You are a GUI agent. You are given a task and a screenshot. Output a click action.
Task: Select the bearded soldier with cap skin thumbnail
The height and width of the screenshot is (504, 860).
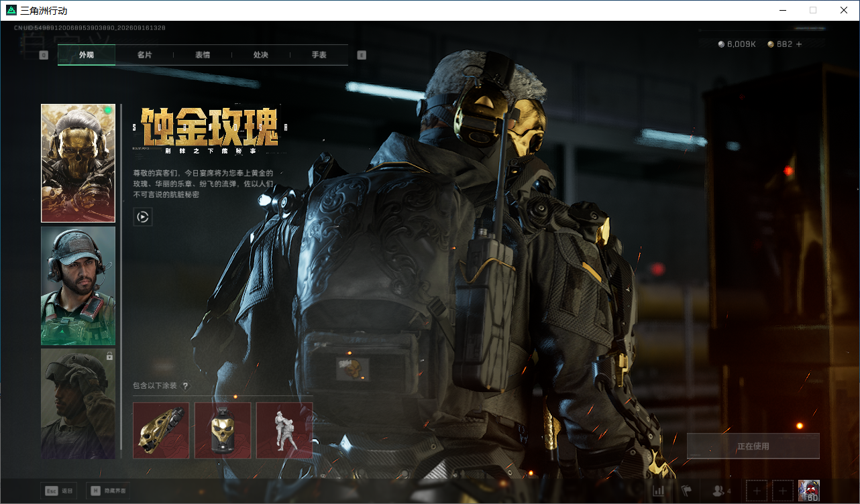78,286
